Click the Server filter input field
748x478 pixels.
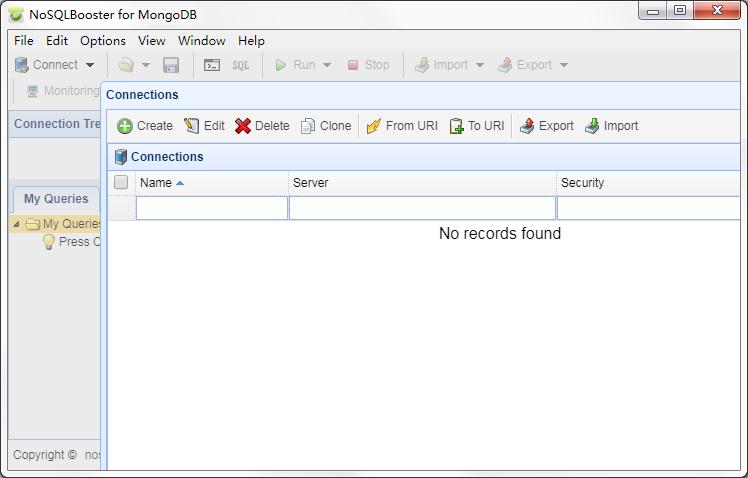(422, 208)
